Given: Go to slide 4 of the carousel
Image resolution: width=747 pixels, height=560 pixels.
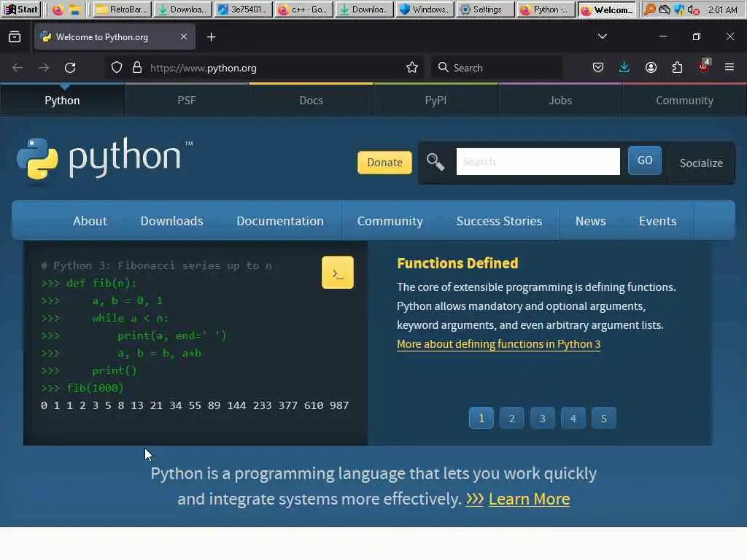Looking at the screenshot, I should point(573,418).
